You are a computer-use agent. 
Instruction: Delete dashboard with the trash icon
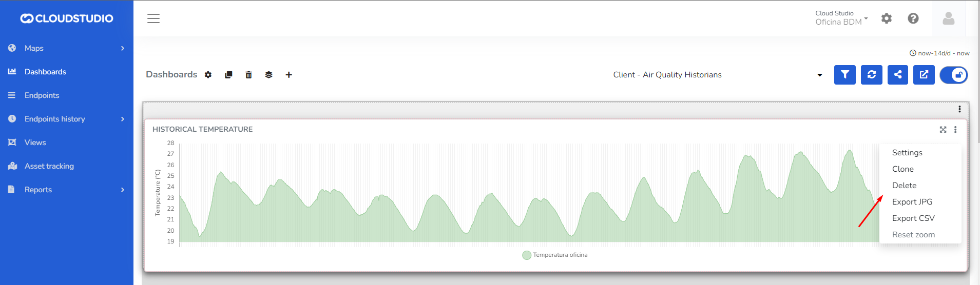tap(248, 75)
